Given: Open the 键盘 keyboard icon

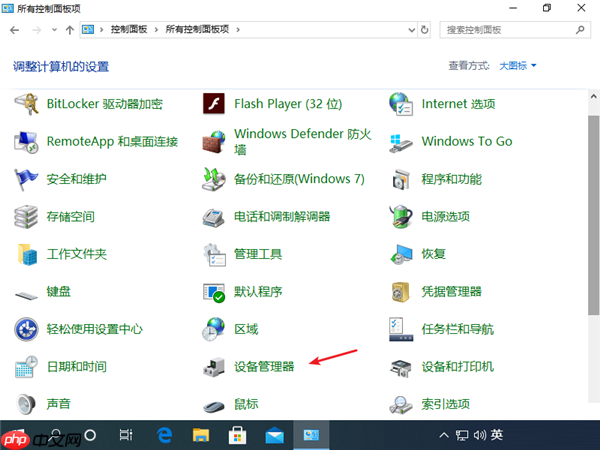Looking at the screenshot, I should click(x=26, y=295).
